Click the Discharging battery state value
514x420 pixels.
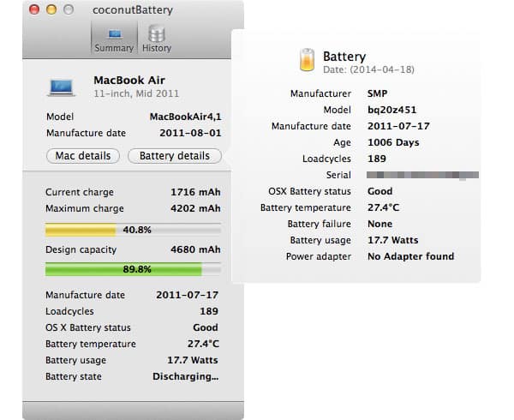(x=185, y=377)
